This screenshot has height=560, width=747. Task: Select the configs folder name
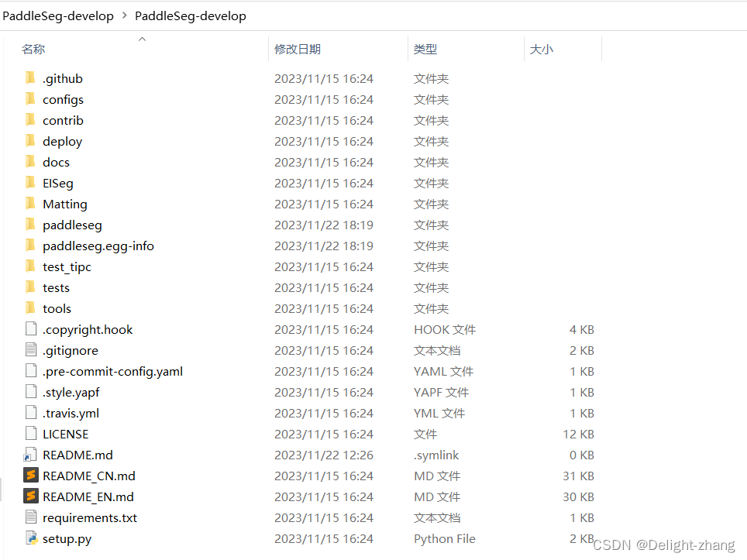point(63,99)
